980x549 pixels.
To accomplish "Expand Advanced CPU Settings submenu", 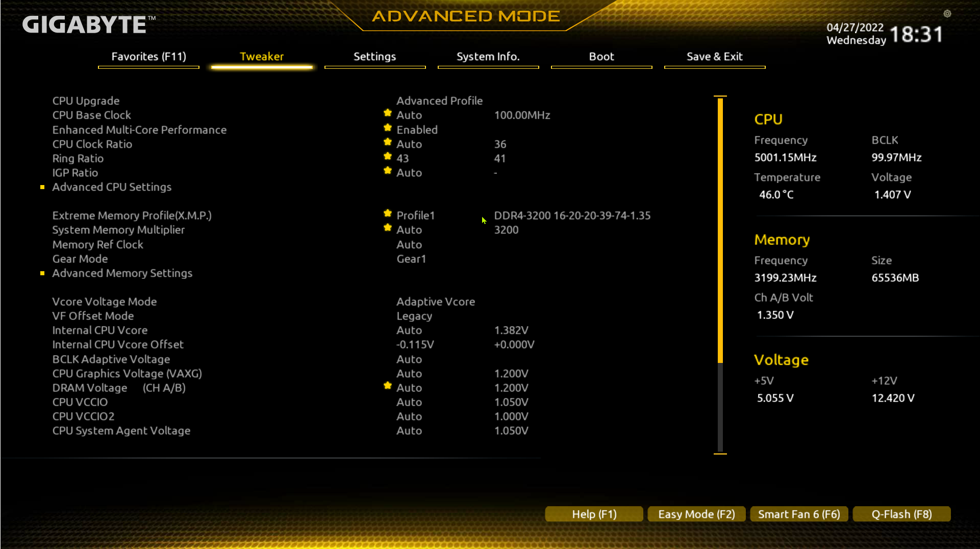I will (x=112, y=187).
